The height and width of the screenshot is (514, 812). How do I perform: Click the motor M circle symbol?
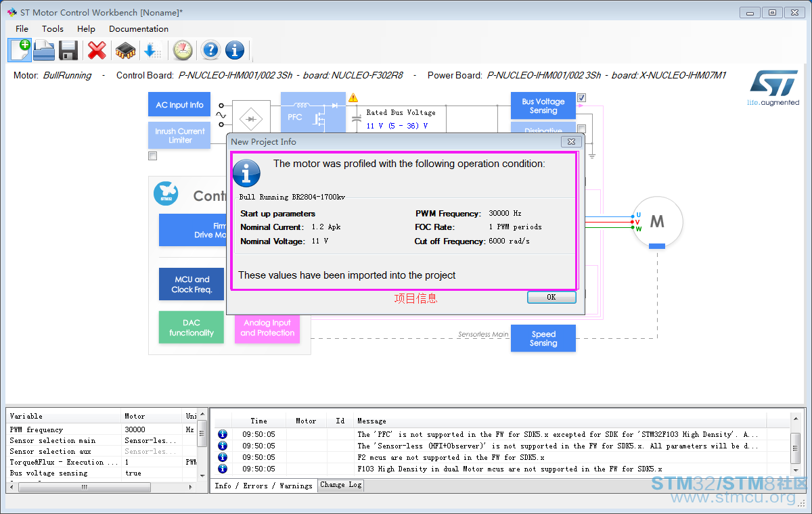click(x=657, y=221)
